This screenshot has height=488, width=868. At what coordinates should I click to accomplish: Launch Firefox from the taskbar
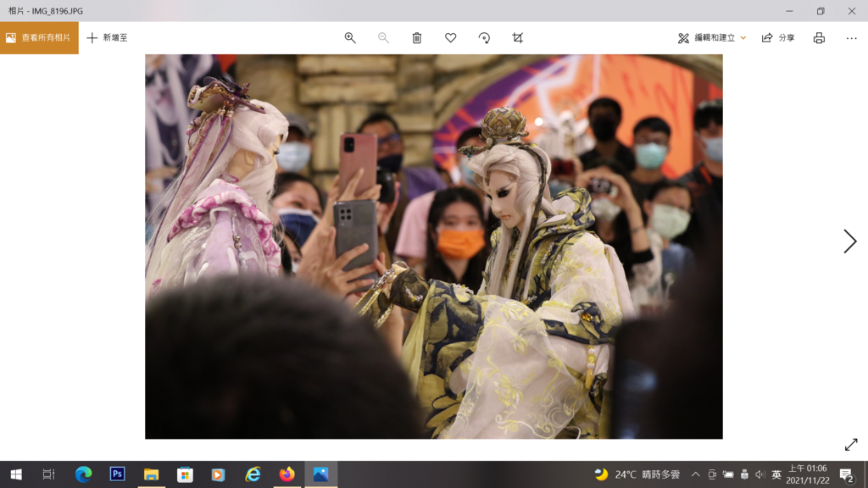287,474
